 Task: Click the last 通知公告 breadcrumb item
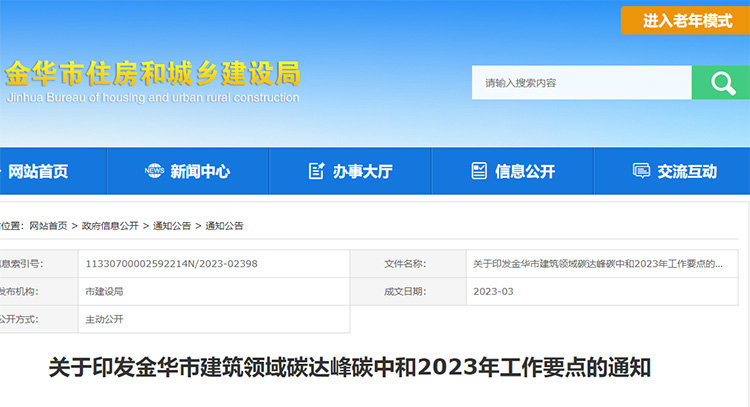[x=224, y=226]
